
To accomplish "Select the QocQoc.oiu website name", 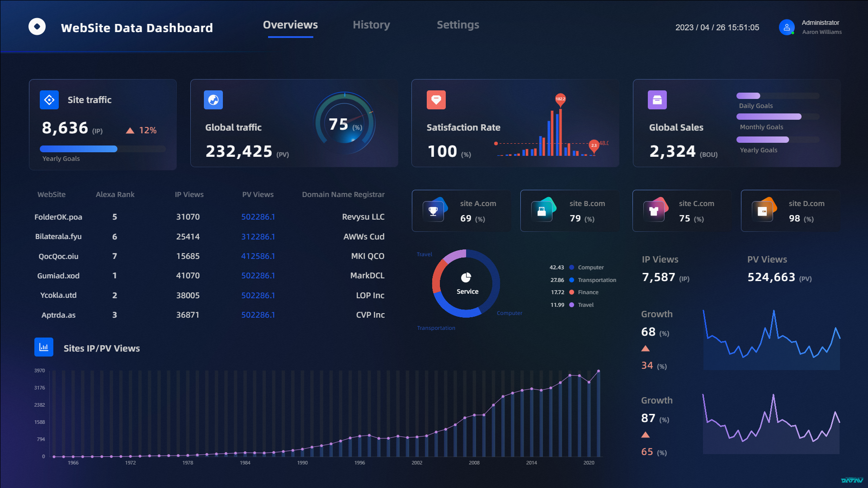I will pyautogui.click(x=58, y=257).
